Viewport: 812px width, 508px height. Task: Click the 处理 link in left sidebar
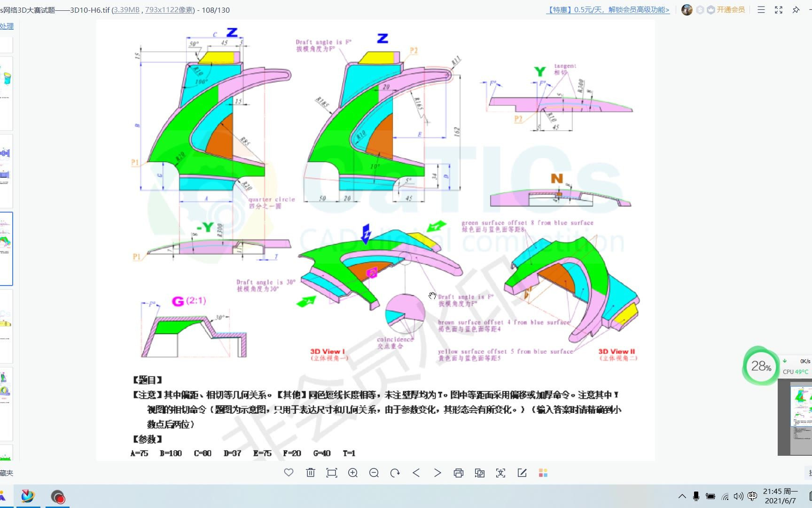7,26
